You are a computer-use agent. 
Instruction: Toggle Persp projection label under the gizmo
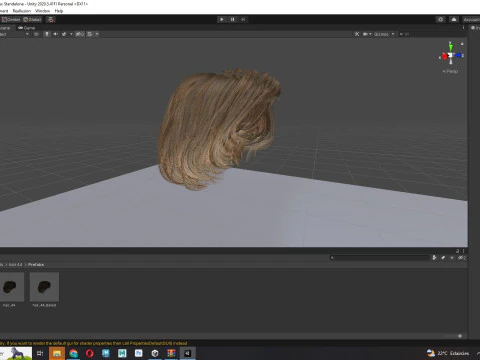[x=450, y=71]
